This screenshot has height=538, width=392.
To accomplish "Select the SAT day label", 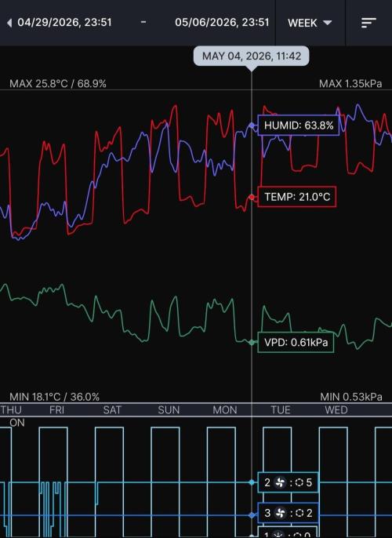I will pyautogui.click(x=112, y=409).
